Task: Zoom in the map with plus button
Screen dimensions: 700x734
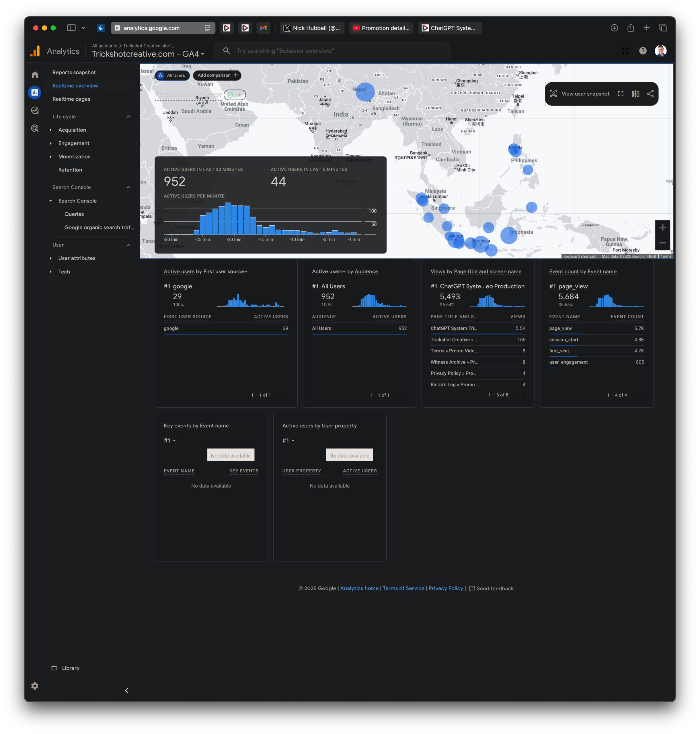Action: 663,228
